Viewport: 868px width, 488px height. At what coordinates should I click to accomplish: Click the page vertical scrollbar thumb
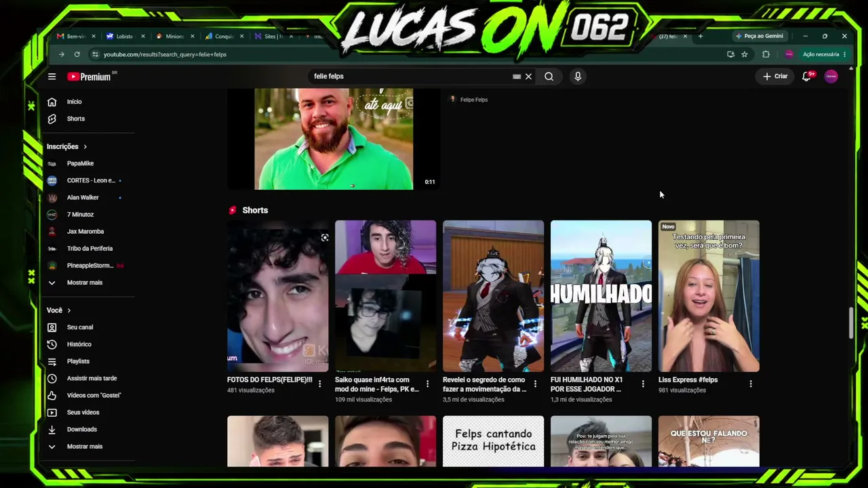click(850, 323)
